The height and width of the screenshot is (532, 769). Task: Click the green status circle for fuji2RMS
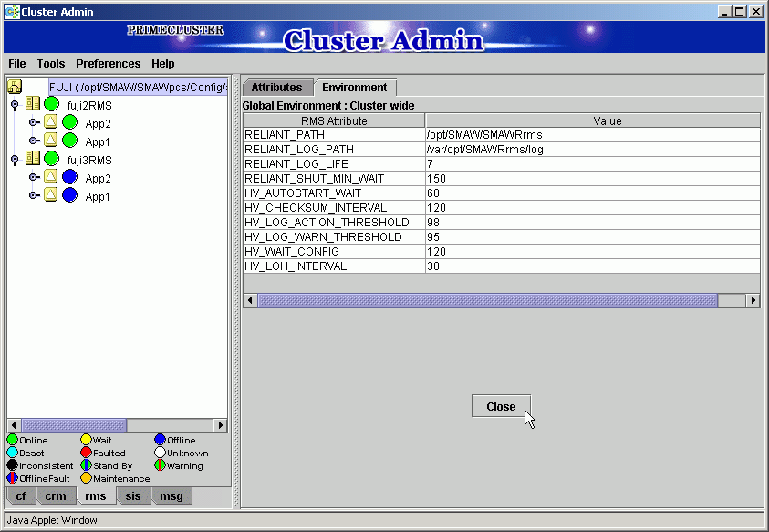tap(51, 104)
